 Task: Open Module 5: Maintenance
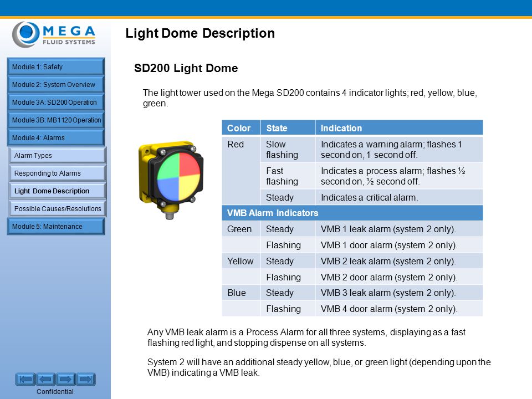(x=55, y=226)
